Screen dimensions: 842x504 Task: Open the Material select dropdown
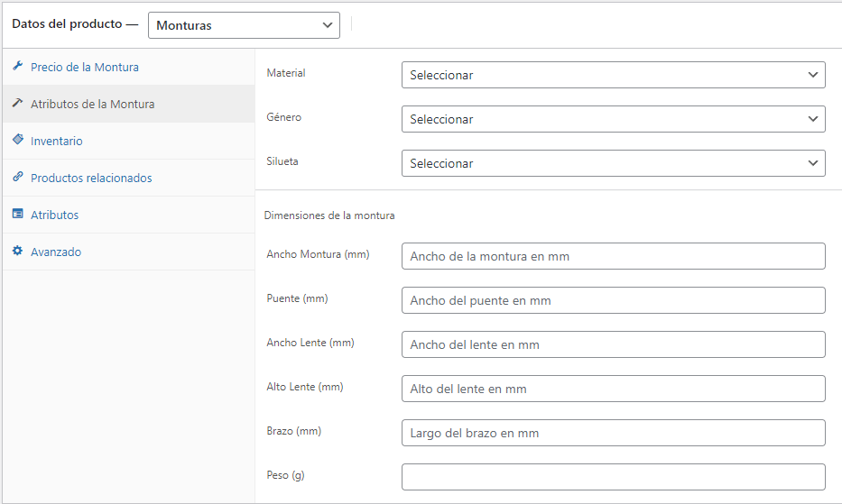click(x=614, y=75)
